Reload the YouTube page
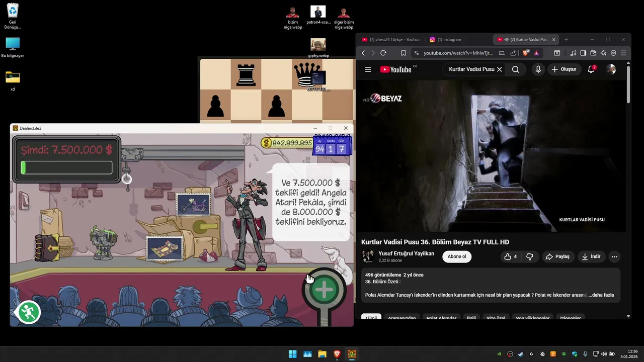 (x=383, y=53)
